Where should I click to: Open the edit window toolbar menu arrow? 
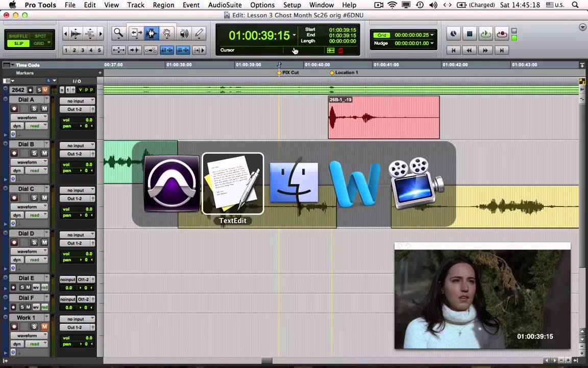pos(582,28)
